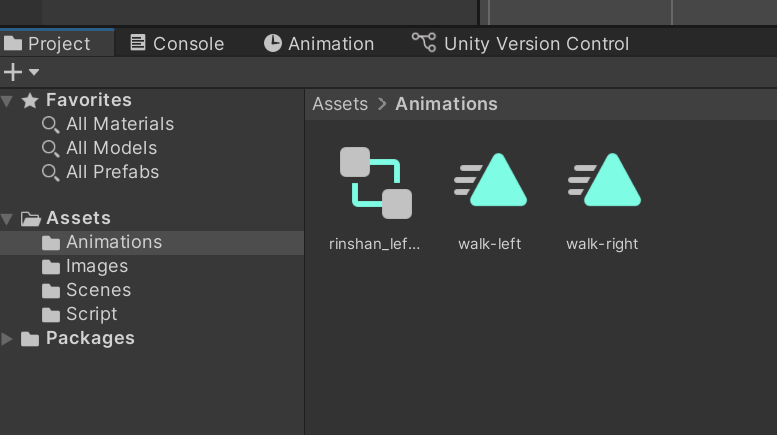The height and width of the screenshot is (435, 777).
Task: Open the rinshan_left animator controller asset
Action: pyautogui.click(x=375, y=183)
